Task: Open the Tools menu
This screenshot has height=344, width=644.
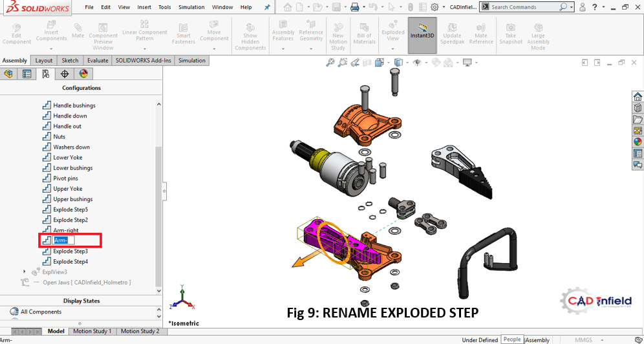Action: coord(165,7)
